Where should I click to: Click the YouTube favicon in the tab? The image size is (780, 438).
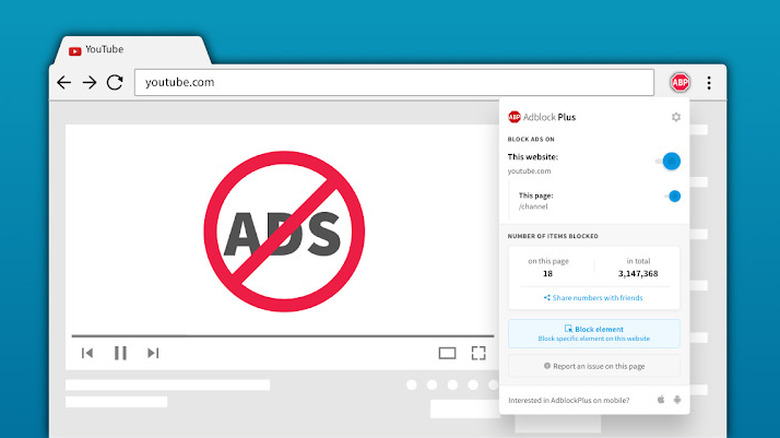tap(75, 51)
